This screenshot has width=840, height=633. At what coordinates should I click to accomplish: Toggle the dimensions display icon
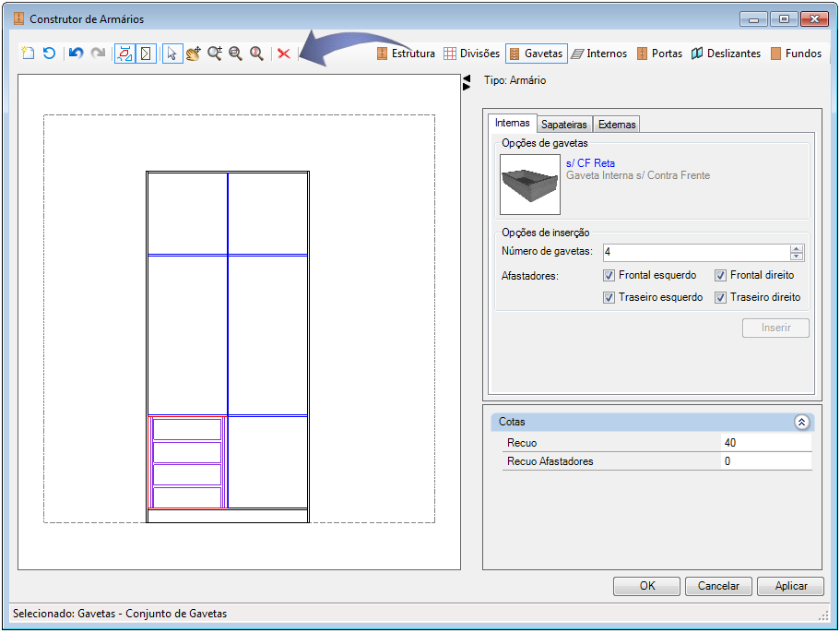pyautogui.click(x=124, y=54)
